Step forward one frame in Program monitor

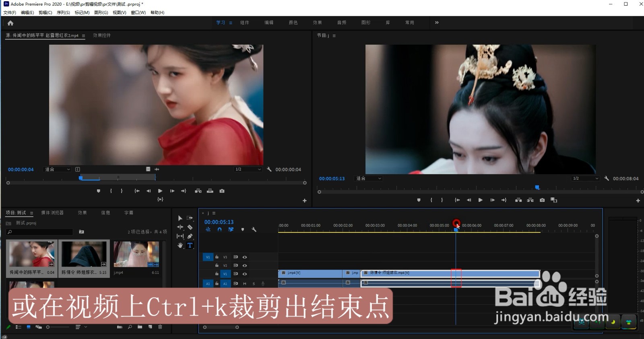pos(492,200)
